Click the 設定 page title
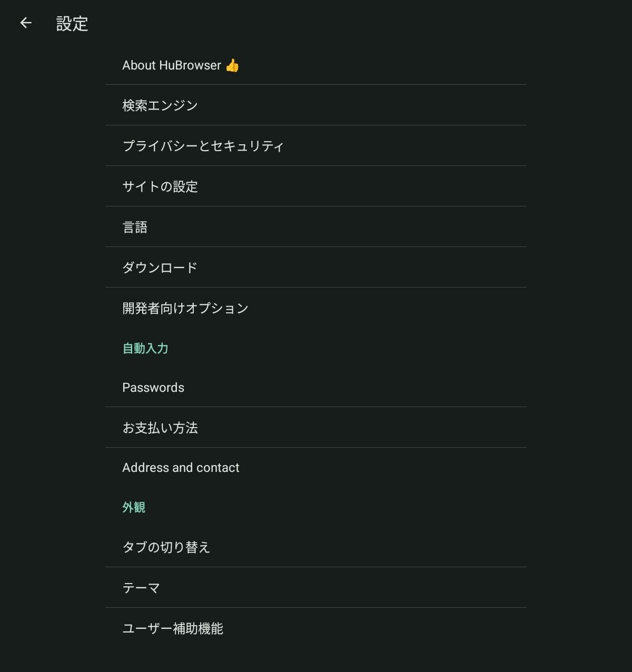Viewport: 632px width, 672px height. [72, 24]
